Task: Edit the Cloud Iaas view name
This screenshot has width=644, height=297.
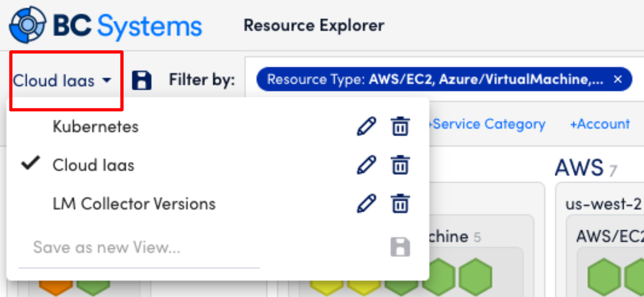Action: click(366, 165)
